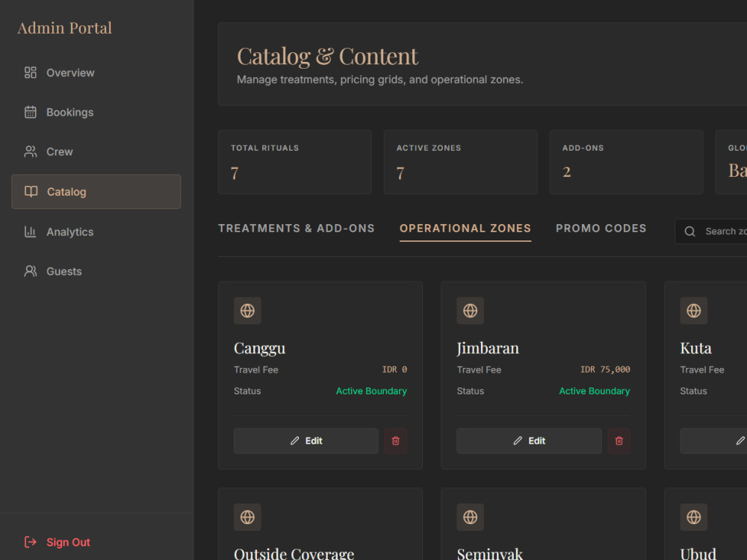747x560 pixels.
Task: Click the search magnifier icon
Action: click(x=689, y=231)
